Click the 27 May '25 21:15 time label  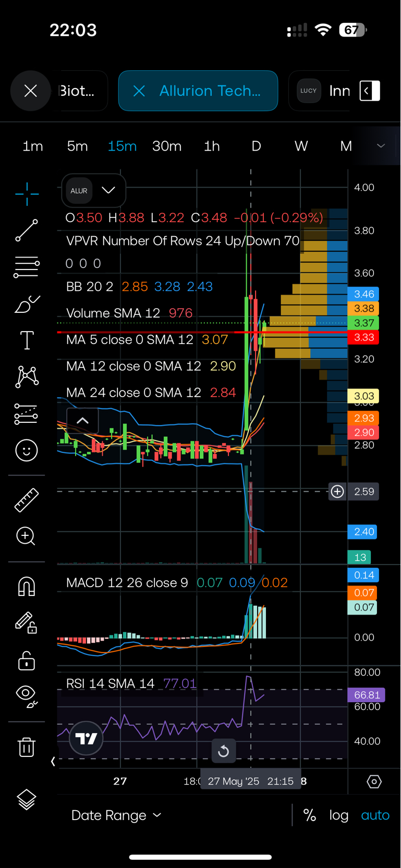coord(250,781)
